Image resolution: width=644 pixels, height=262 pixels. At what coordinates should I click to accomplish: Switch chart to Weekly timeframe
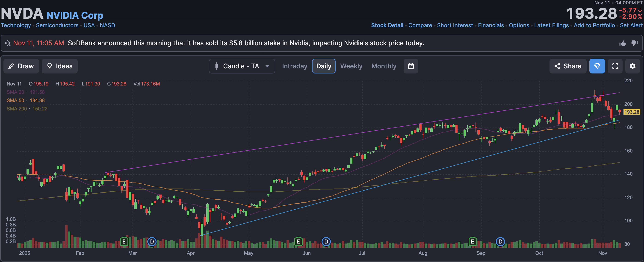[x=351, y=66]
